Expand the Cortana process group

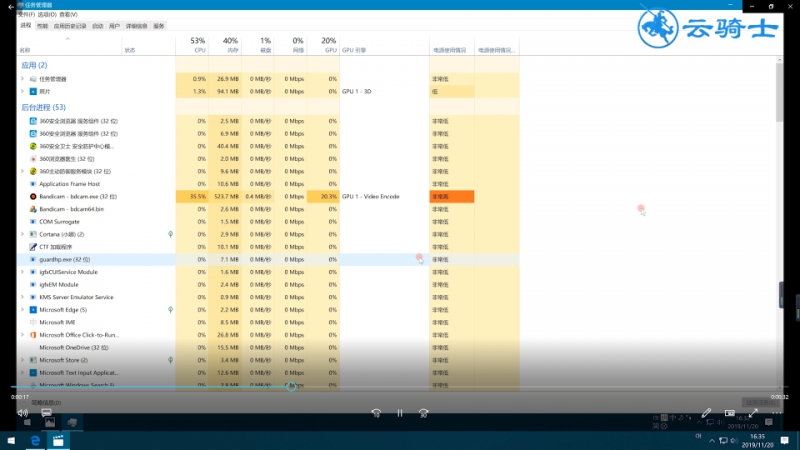[x=22, y=234]
